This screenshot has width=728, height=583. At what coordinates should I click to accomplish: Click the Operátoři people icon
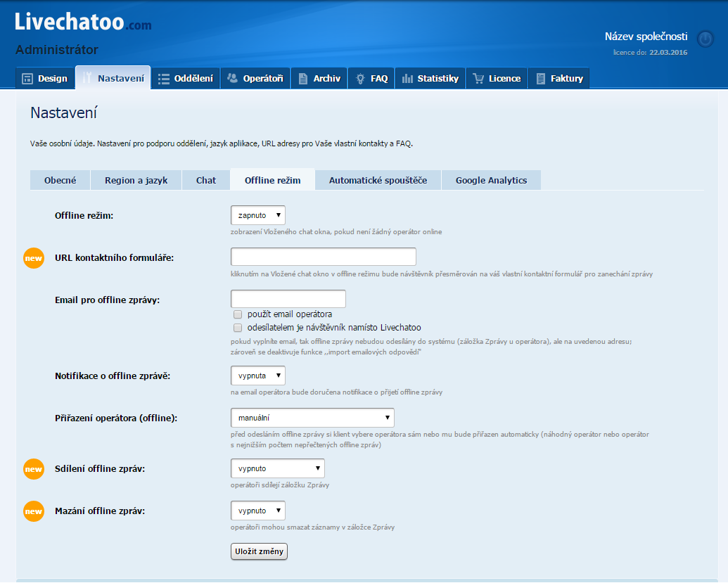click(232, 79)
